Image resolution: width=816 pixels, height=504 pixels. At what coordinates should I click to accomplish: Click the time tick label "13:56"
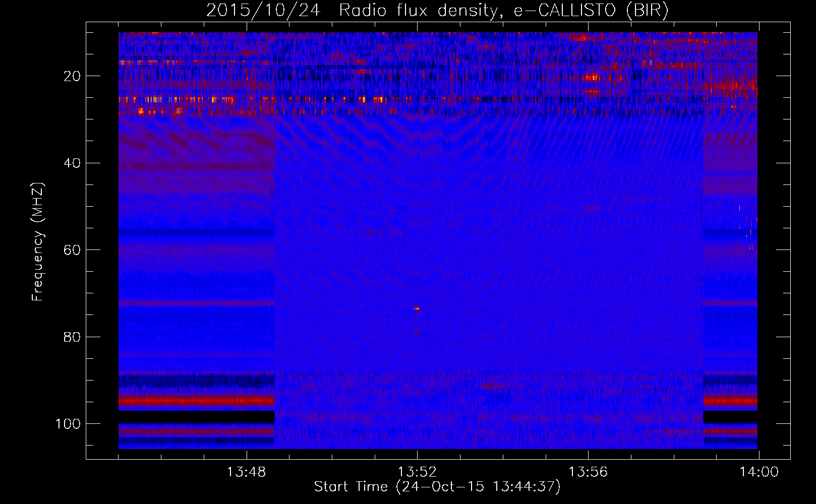tap(588, 472)
